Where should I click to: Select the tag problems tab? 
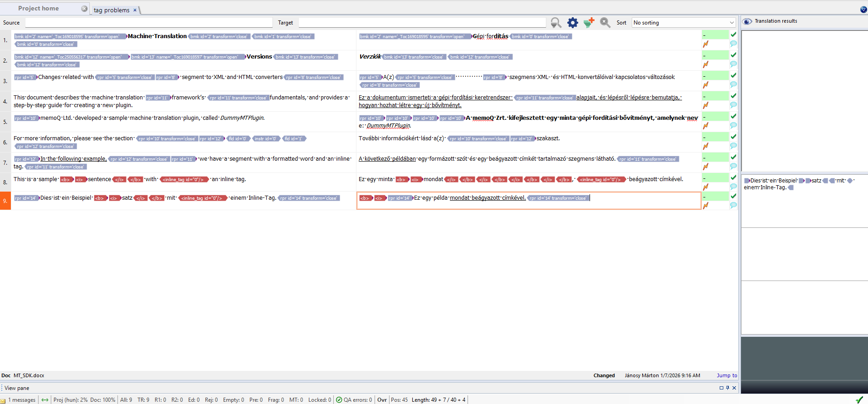(112, 10)
